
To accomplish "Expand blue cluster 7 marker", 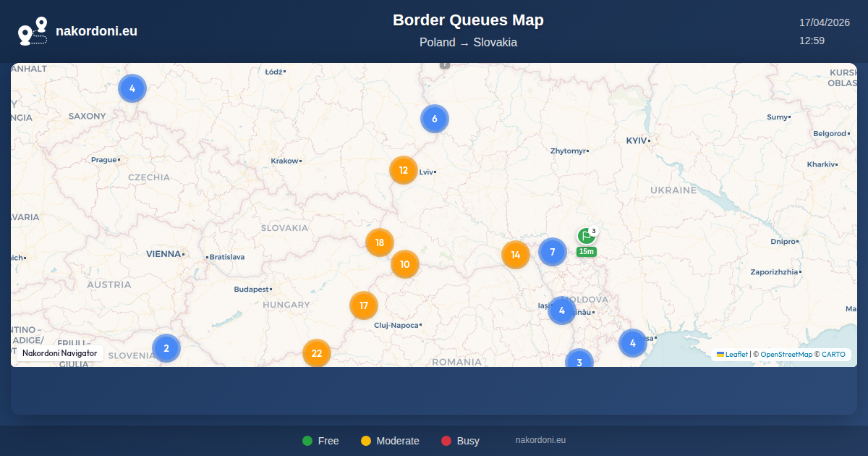I will pyautogui.click(x=553, y=252).
